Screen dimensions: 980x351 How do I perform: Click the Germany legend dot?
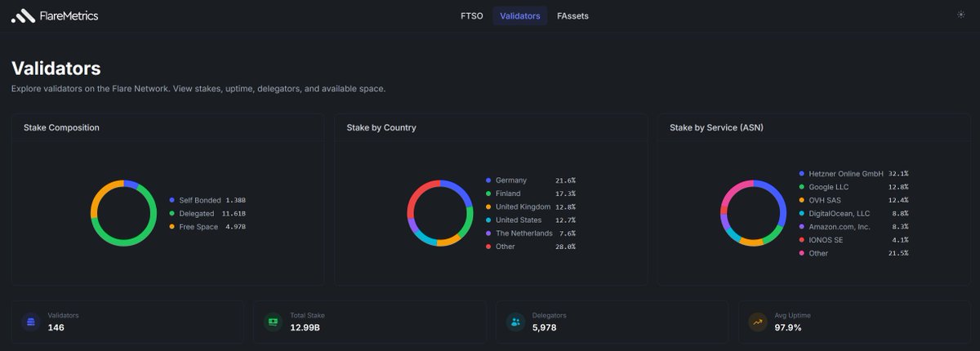click(x=488, y=180)
